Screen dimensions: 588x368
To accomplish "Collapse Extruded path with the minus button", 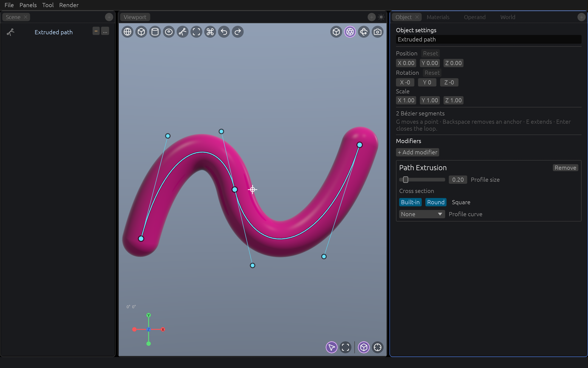I will pyautogui.click(x=96, y=31).
